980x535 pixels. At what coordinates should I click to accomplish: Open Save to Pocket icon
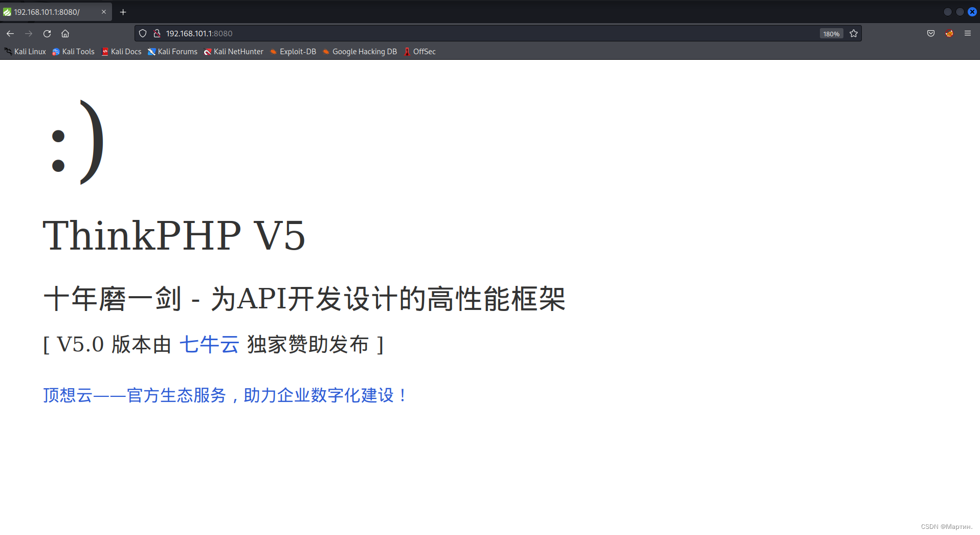(931, 34)
